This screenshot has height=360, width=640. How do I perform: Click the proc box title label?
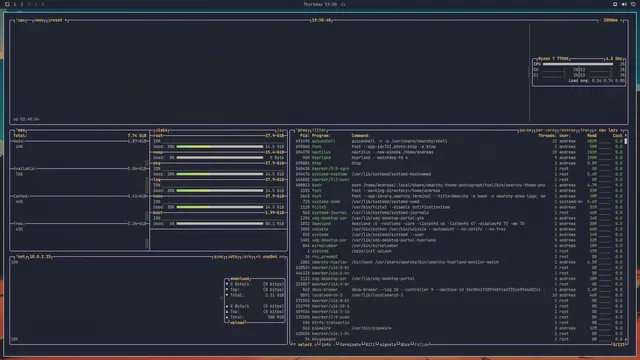tap(302, 130)
